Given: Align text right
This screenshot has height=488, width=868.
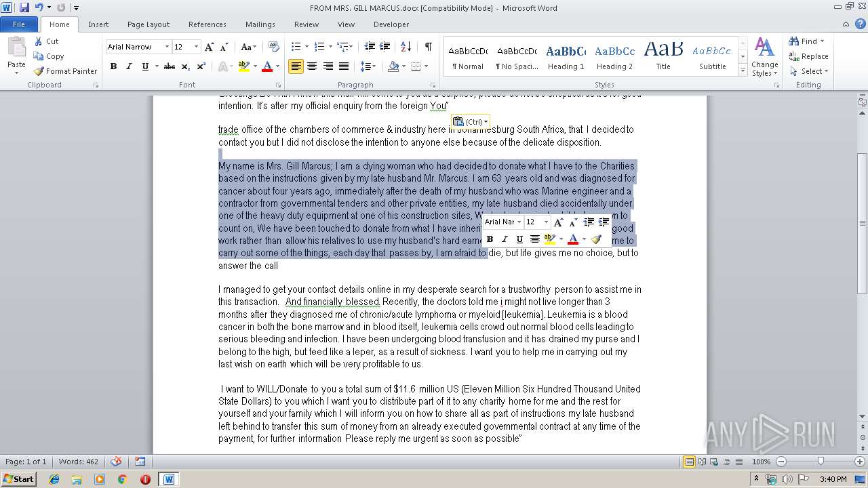Looking at the screenshot, I should pyautogui.click(x=328, y=66).
